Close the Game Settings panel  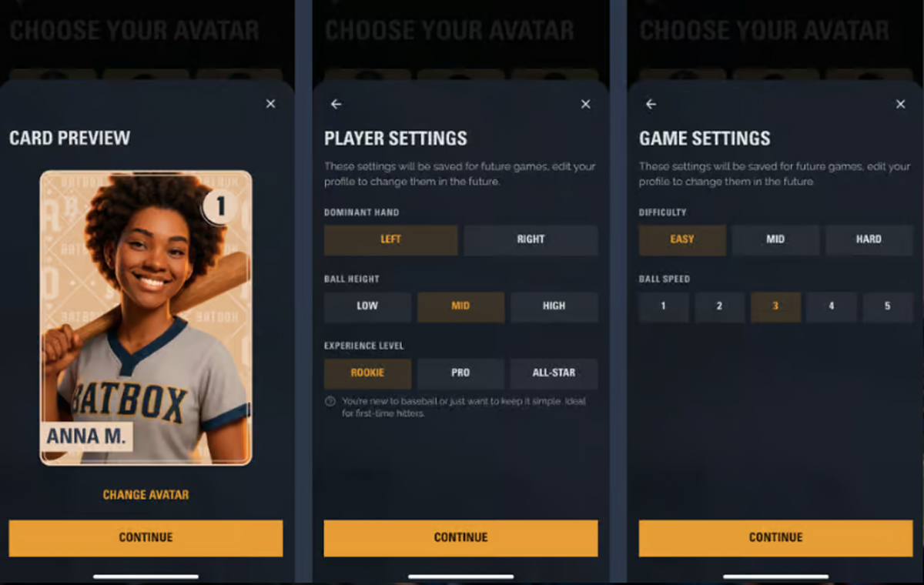900,104
